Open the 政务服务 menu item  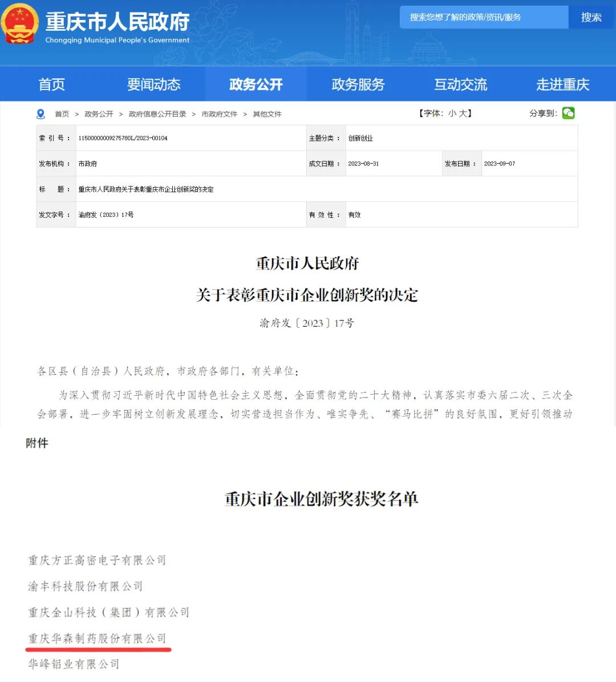click(358, 84)
